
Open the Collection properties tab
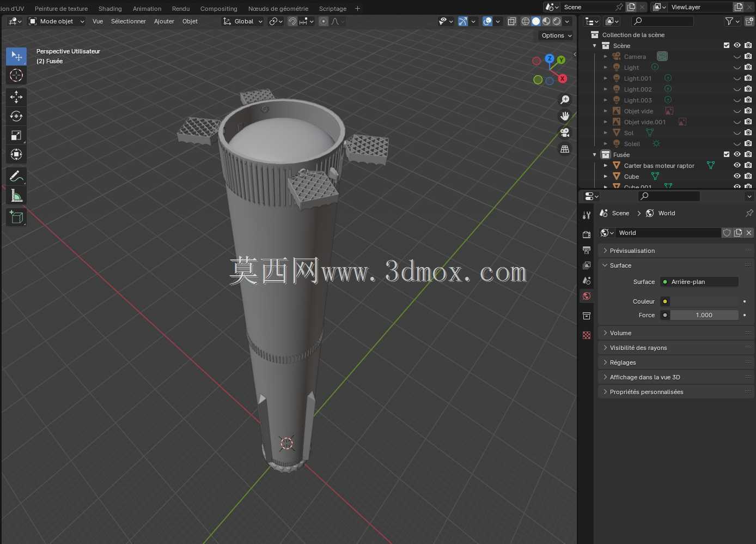coord(587,316)
